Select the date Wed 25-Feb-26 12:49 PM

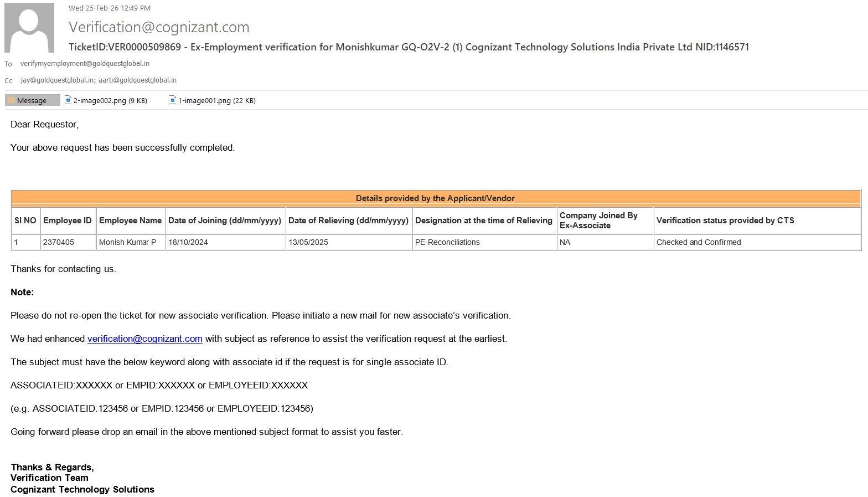(x=110, y=8)
